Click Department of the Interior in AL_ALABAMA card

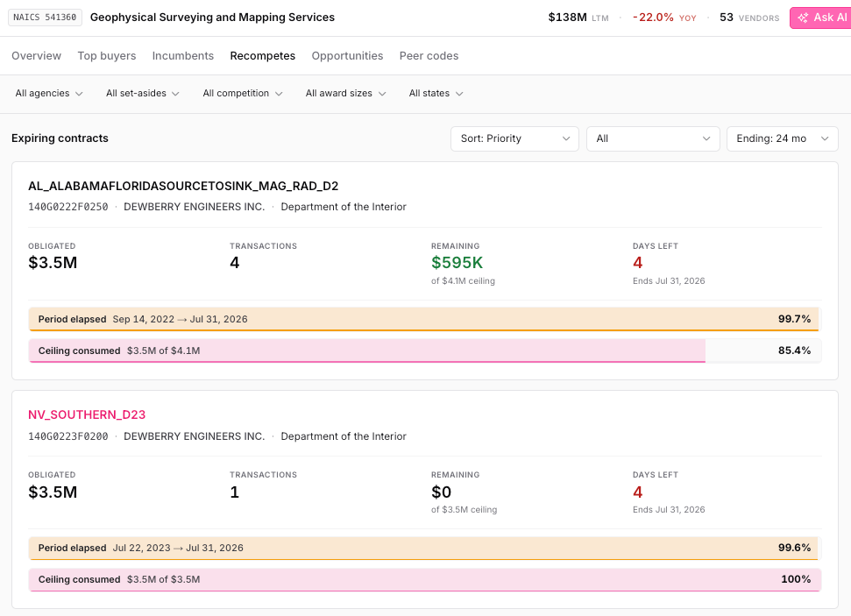point(344,207)
